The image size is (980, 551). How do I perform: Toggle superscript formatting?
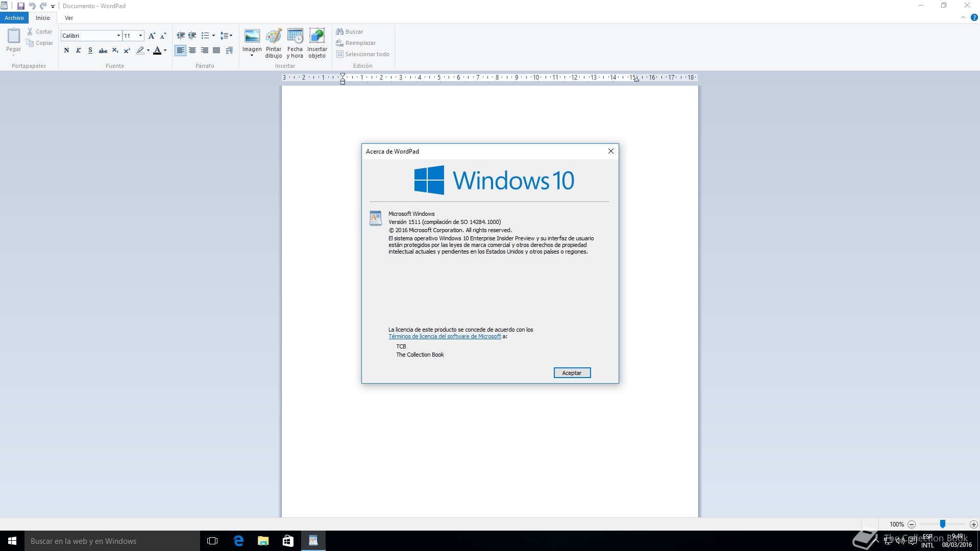(127, 51)
